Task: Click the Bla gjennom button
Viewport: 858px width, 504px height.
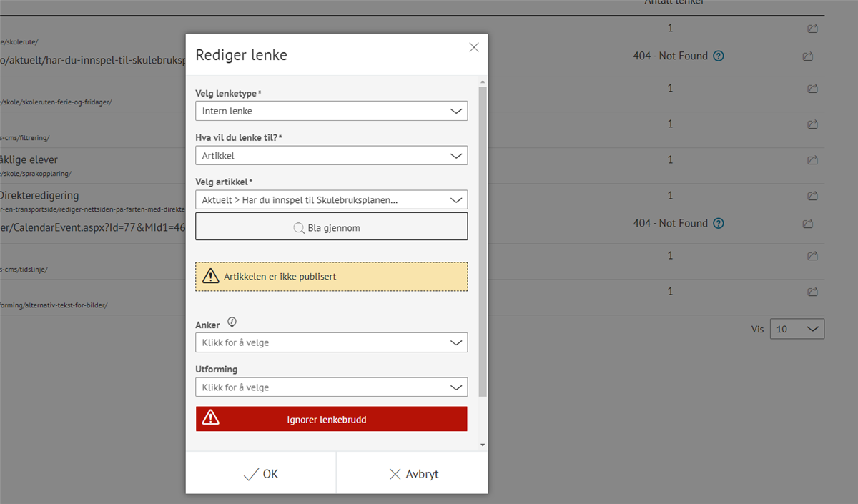Action: click(331, 227)
